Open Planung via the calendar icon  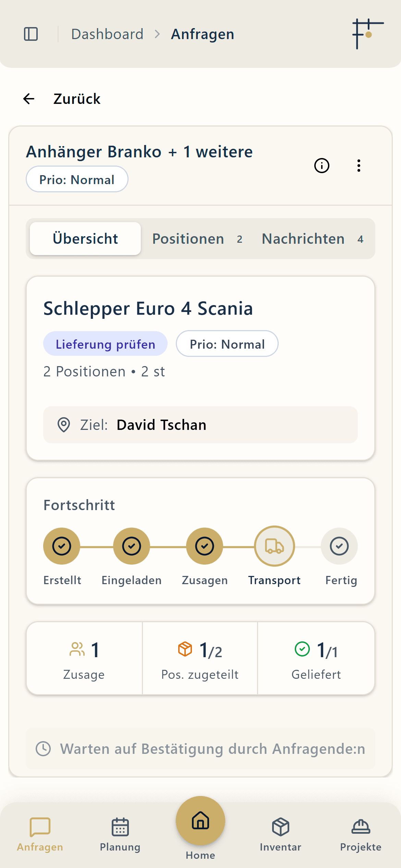(120, 826)
